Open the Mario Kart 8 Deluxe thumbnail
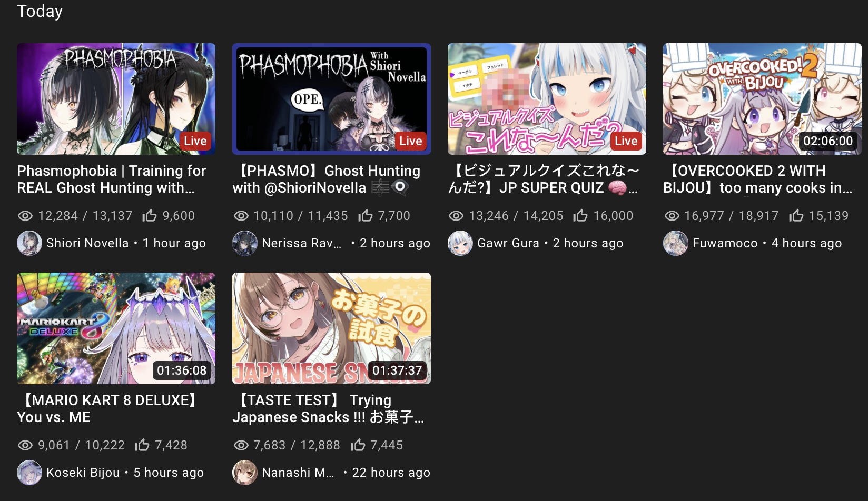 pos(116,328)
